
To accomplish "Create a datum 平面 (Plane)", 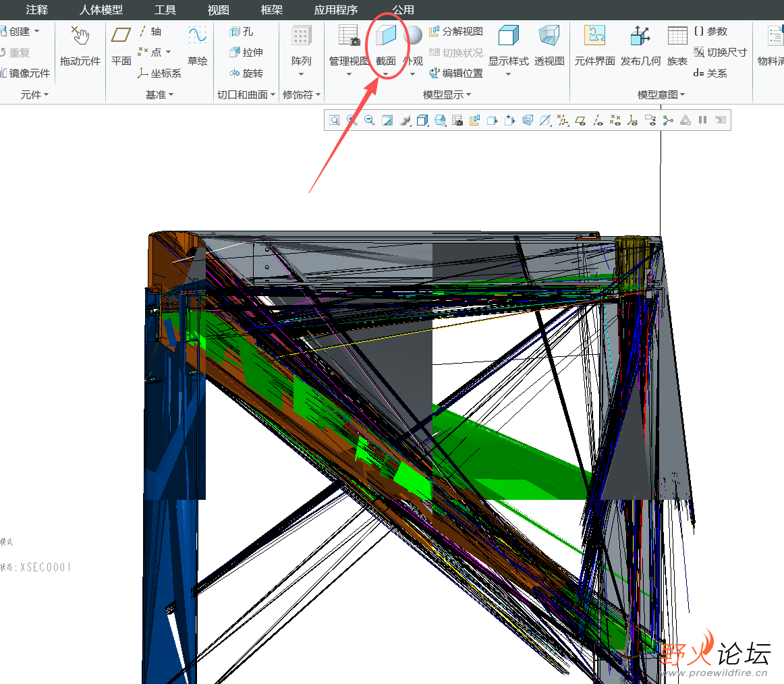I will [x=121, y=45].
